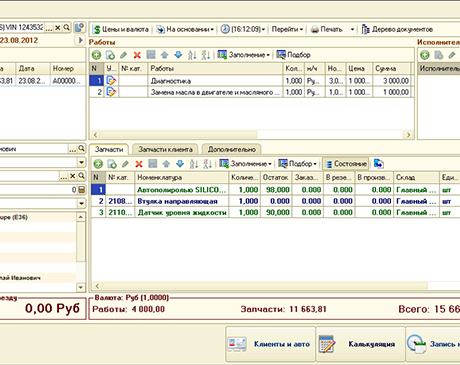Switch to the Запчасти клиента tab

(x=165, y=149)
